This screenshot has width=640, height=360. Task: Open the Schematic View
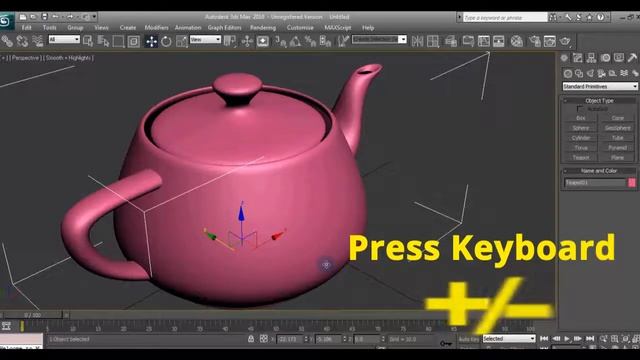coord(499,41)
